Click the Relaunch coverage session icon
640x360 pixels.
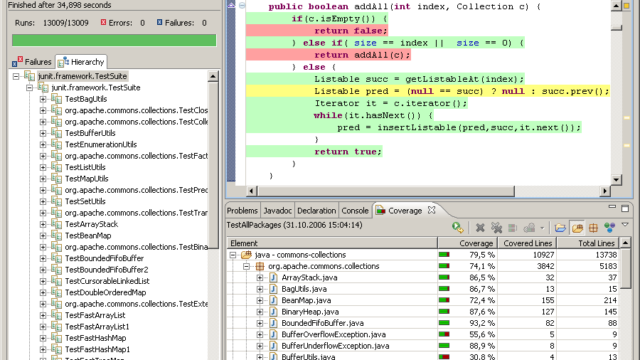pyautogui.click(x=458, y=227)
